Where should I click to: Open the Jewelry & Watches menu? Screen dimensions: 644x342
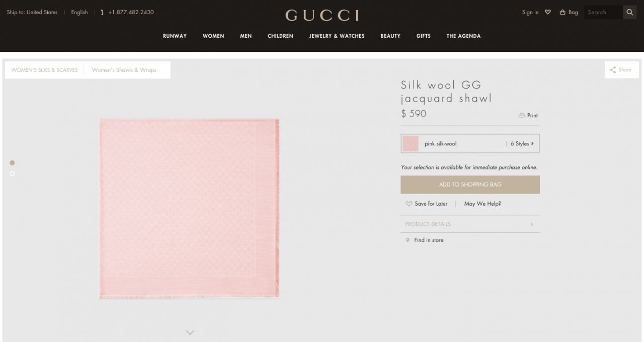pyautogui.click(x=337, y=36)
